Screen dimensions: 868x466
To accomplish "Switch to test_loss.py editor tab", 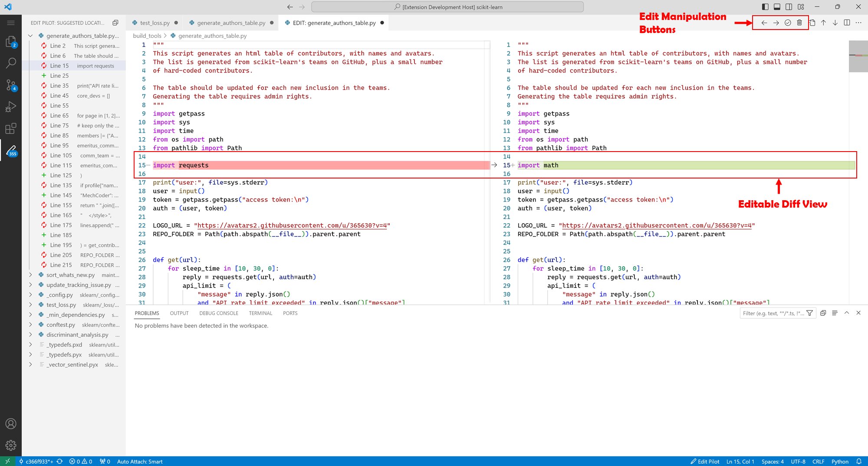I will tap(155, 23).
